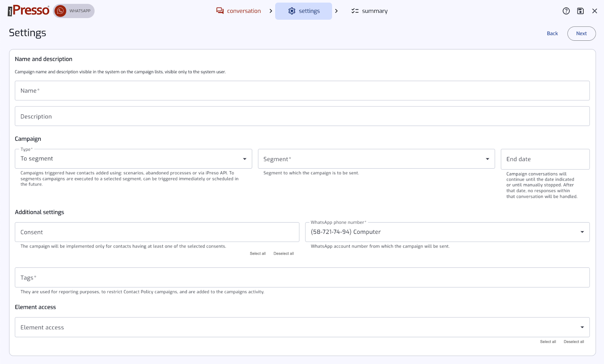Select the settings step tab
This screenshot has width=604, height=364.
(304, 11)
